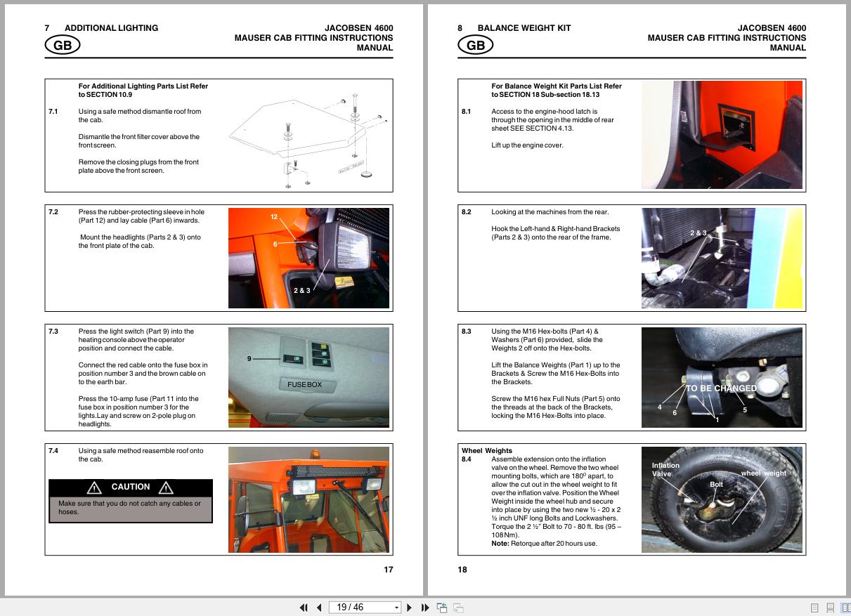Switch to facing pages layout
The width and height of the screenshot is (851, 616).
click(845, 608)
